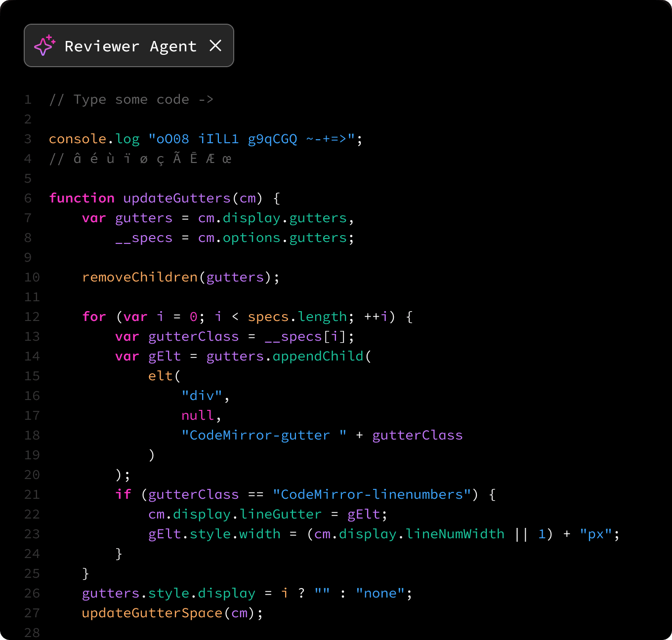The image size is (672, 640).
Task: Click the gutterClass variable on line 13
Action: (x=193, y=336)
